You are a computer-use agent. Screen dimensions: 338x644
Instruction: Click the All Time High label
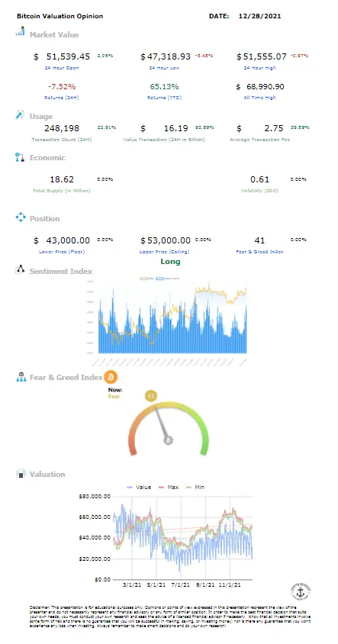(259, 98)
